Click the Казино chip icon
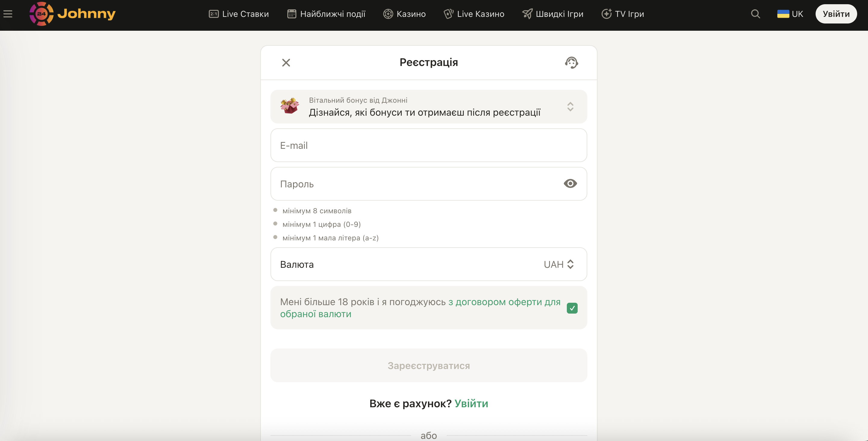868x441 pixels. pyautogui.click(x=388, y=14)
